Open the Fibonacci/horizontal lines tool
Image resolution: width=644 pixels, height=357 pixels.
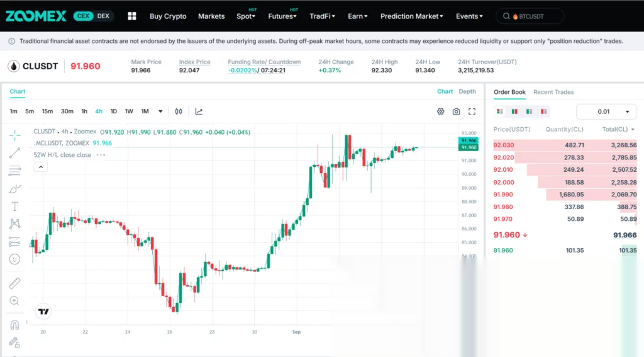[15, 171]
